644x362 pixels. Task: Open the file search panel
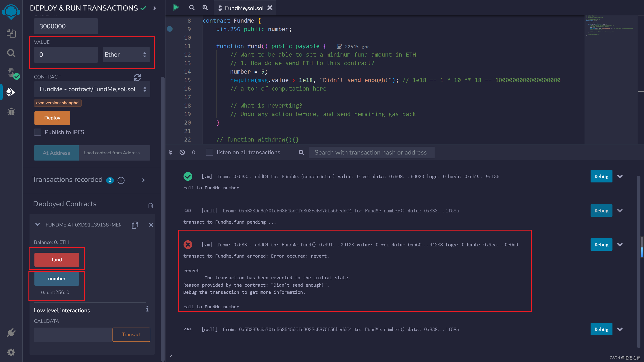click(x=11, y=53)
